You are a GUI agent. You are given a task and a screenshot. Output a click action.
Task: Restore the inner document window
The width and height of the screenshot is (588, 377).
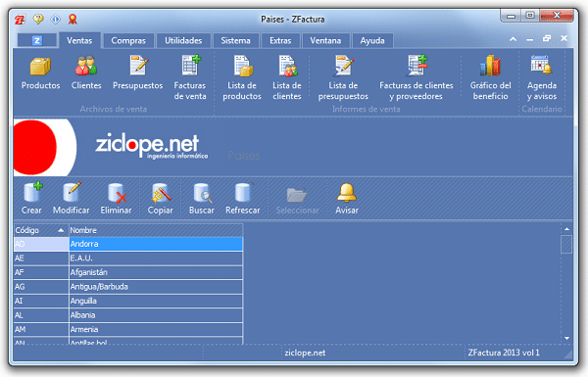click(x=547, y=38)
